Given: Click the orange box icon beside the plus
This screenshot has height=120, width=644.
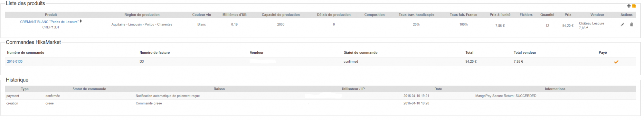Looking at the screenshot, I should 634,6.
